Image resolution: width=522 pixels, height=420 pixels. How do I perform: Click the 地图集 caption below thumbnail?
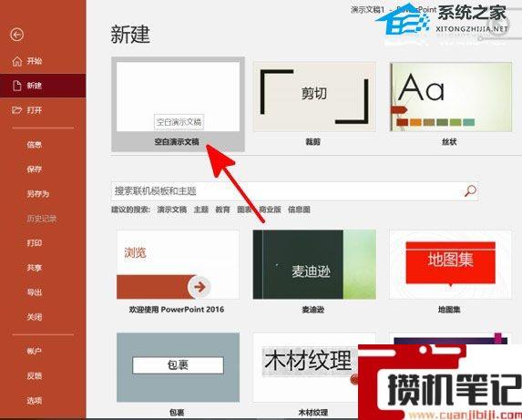(449, 310)
